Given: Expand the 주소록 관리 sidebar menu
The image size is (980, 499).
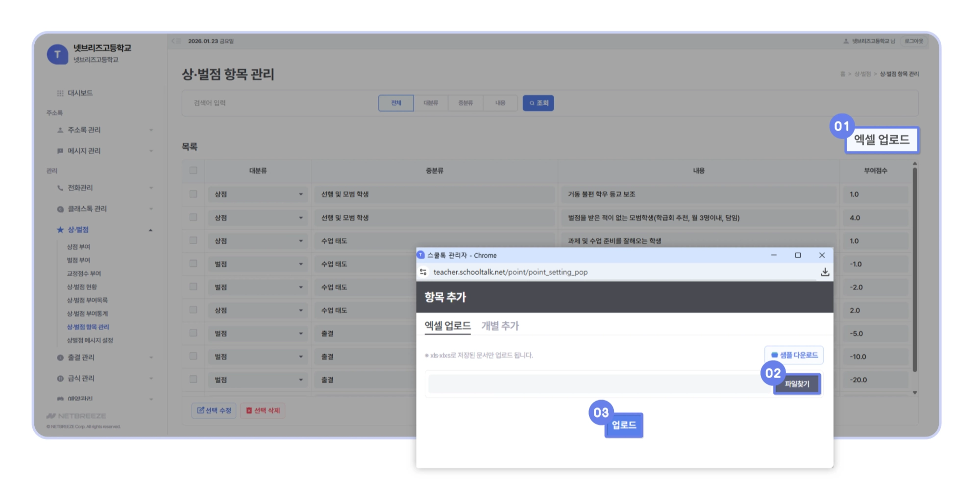Looking at the screenshot, I should [151, 130].
